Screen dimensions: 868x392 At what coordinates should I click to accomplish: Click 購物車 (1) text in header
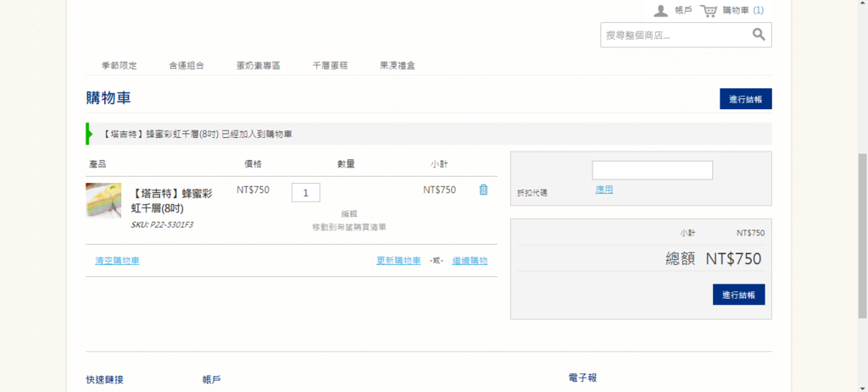(x=743, y=10)
